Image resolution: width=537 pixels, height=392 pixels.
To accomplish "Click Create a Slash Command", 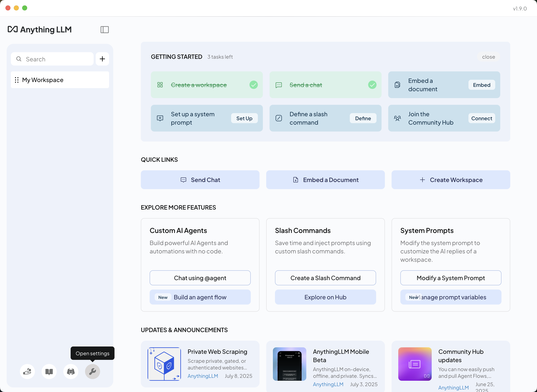I will point(326,278).
